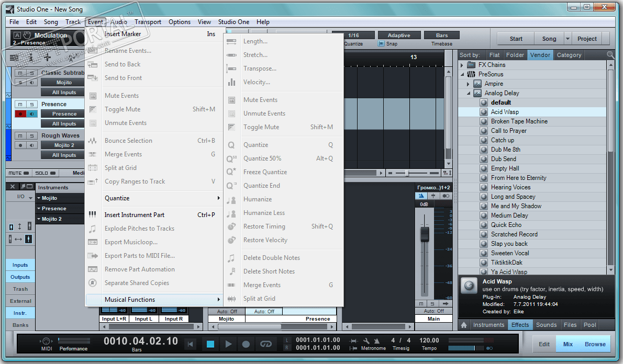Click the PreSonus vendor logo icon
623x364 pixels.
point(471,74)
